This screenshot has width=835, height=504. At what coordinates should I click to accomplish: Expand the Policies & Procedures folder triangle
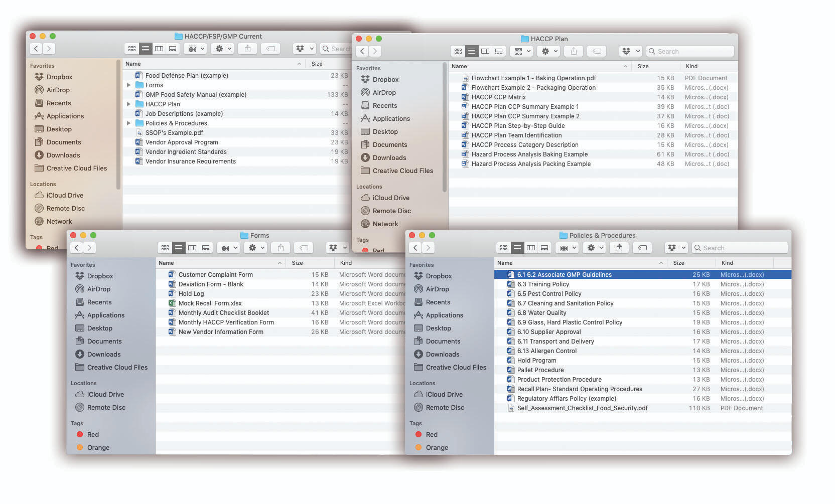point(129,123)
